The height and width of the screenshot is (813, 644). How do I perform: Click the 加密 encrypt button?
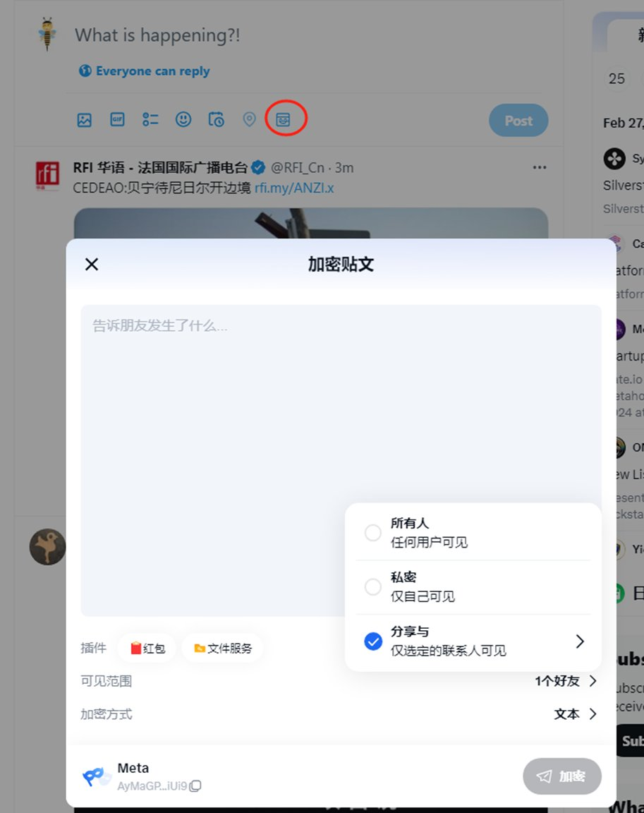pyautogui.click(x=561, y=776)
